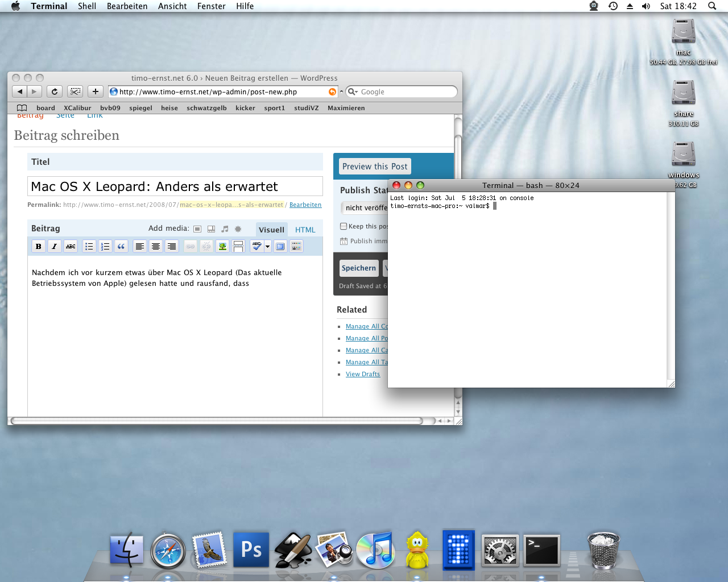
Task: Insert a blockquote in the editor
Action: point(121,246)
